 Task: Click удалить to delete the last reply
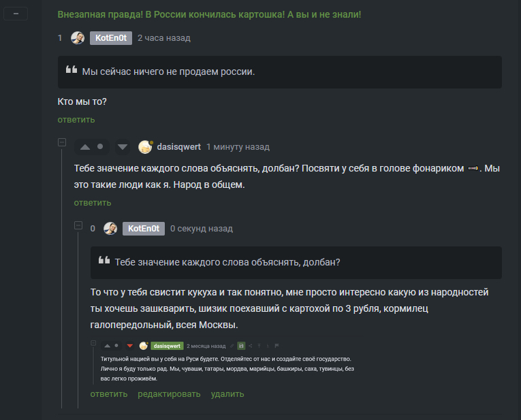[227, 393]
